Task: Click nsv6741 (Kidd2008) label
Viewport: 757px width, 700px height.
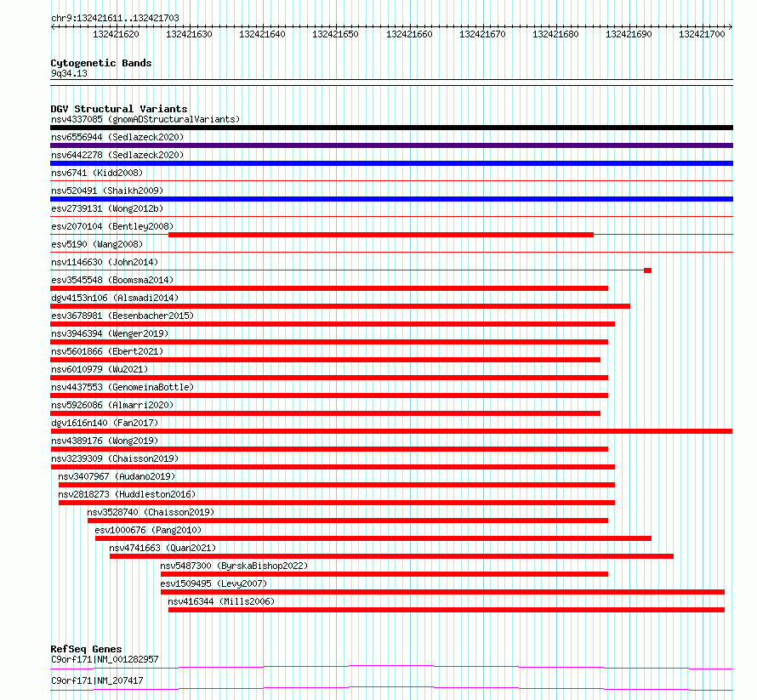Action: coord(97,173)
